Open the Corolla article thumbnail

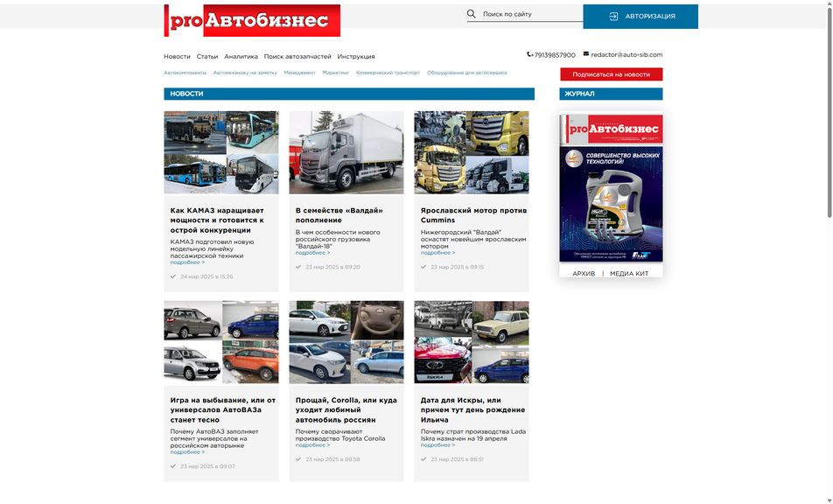click(346, 342)
